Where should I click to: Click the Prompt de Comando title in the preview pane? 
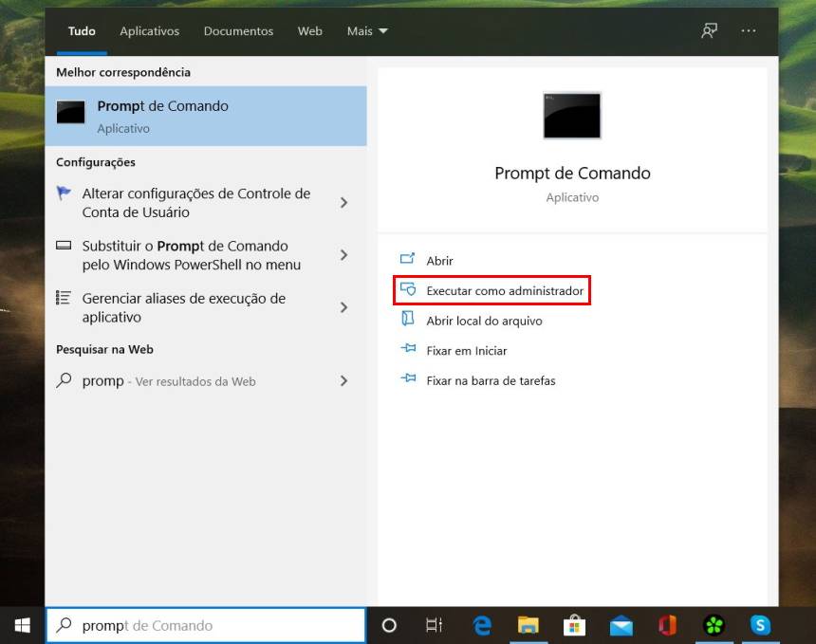572,173
